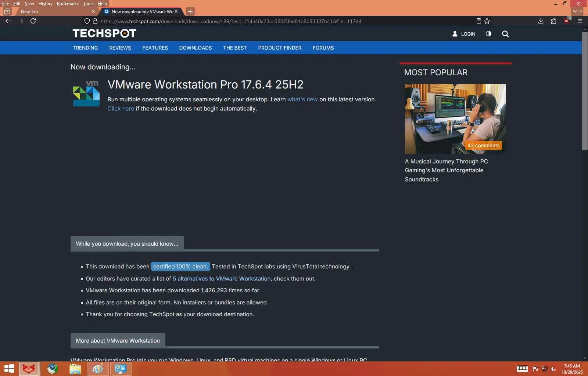Open the Paint palette taskbar icon
Viewport: 588px width, 376px height.
point(98,369)
